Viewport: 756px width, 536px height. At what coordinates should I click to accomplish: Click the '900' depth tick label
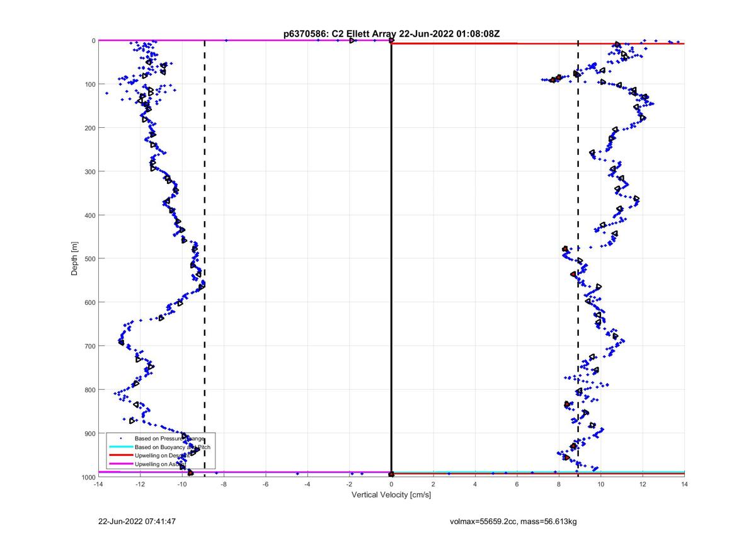click(x=89, y=433)
